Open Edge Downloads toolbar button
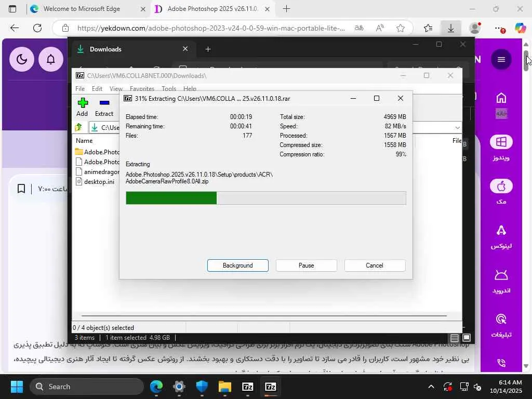Screen dimensions: 532x399 [451, 28]
